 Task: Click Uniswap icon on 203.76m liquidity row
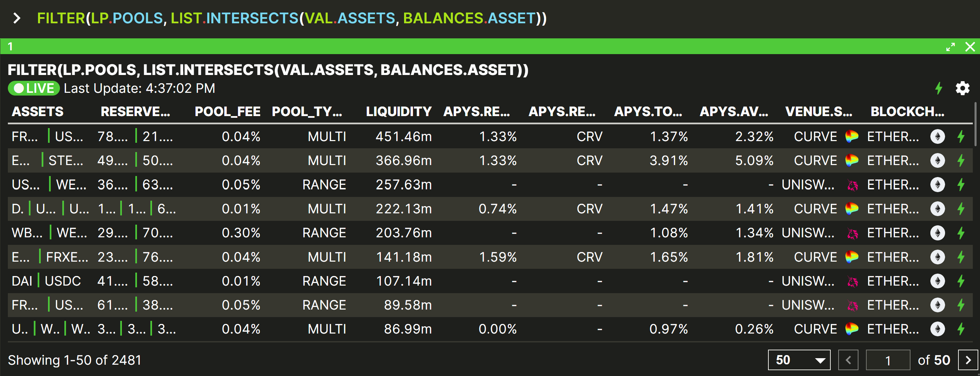pos(852,233)
